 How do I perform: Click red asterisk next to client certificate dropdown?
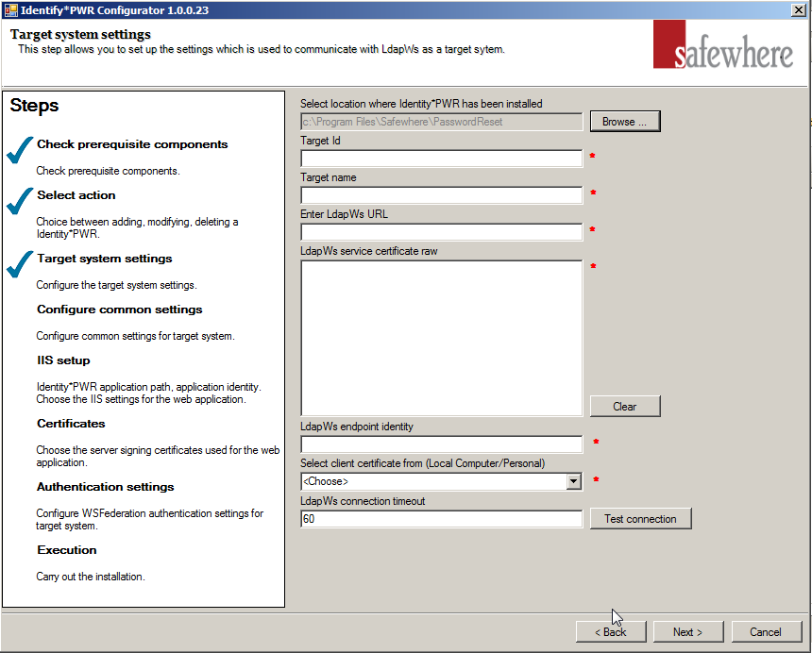tap(596, 478)
